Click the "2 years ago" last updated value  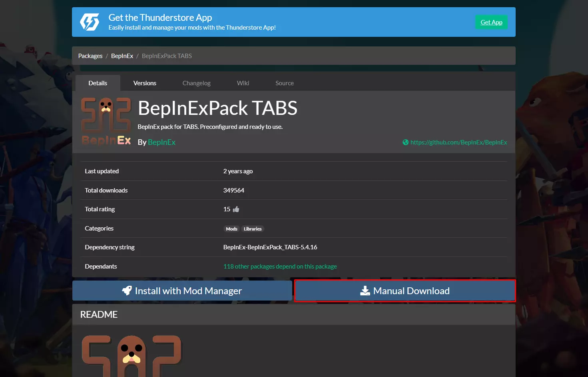click(238, 171)
